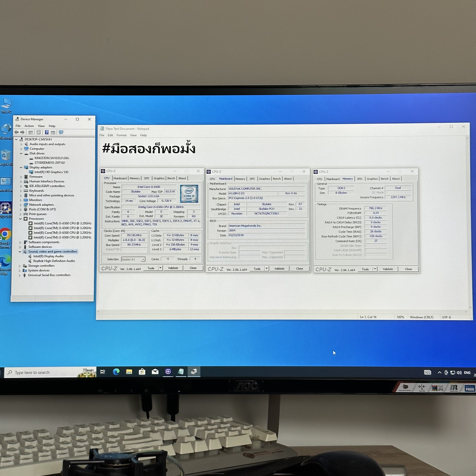476x476 pixels.
Task: Click the Back arrow in Device Manager toolbar
Action: click(x=17, y=132)
